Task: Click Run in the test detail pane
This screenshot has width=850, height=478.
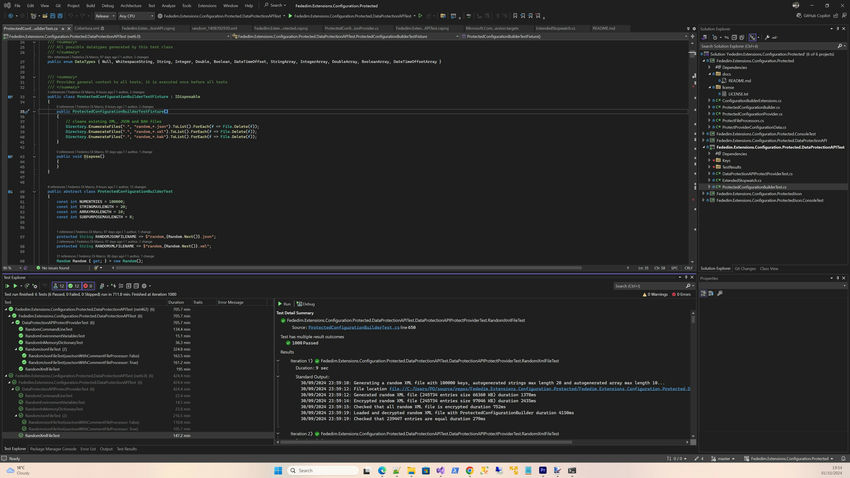Action: click(x=285, y=303)
